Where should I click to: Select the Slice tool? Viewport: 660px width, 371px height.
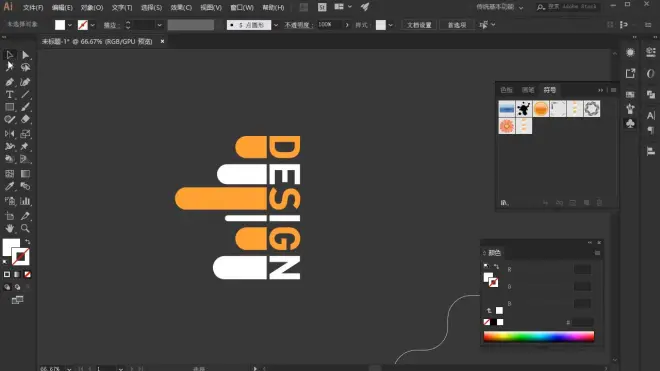pyautogui.click(x=25, y=216)
